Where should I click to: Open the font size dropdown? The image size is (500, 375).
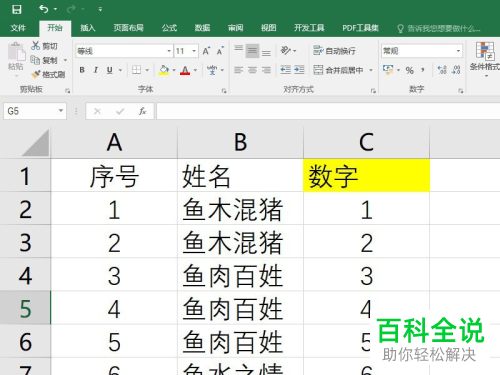[194, 51]
